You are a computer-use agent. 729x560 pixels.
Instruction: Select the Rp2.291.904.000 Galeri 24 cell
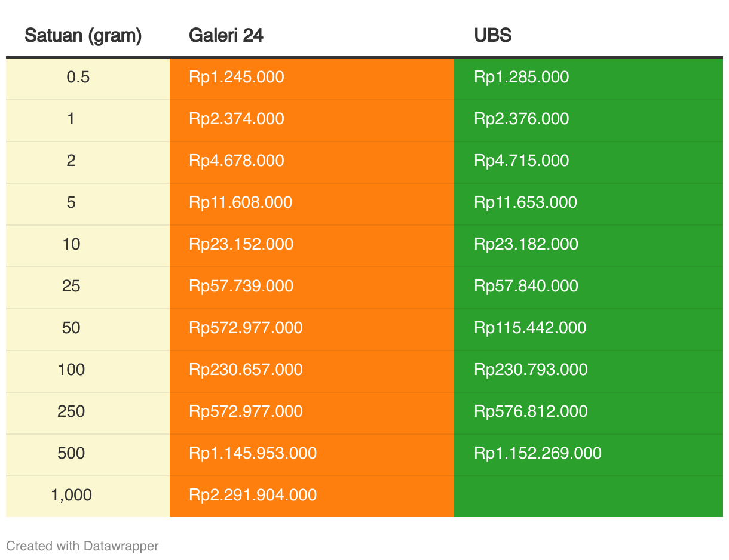(x=253, y=495)
